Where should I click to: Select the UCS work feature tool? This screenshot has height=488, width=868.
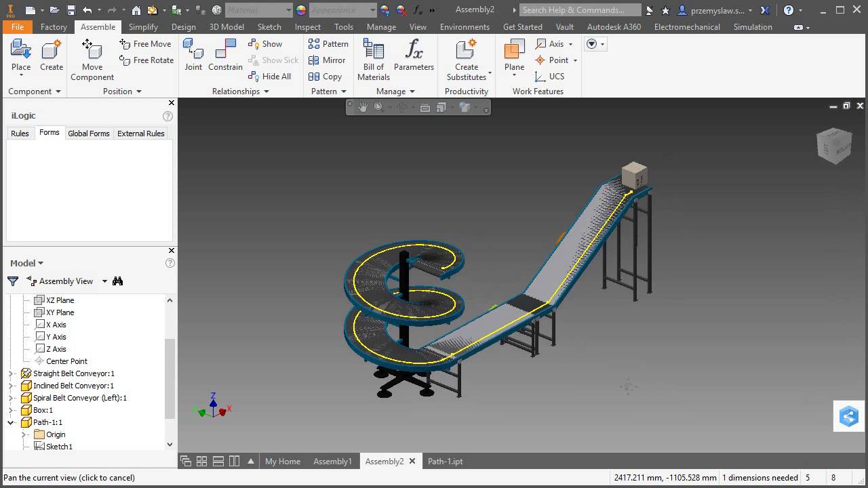[x=550, y=76]
